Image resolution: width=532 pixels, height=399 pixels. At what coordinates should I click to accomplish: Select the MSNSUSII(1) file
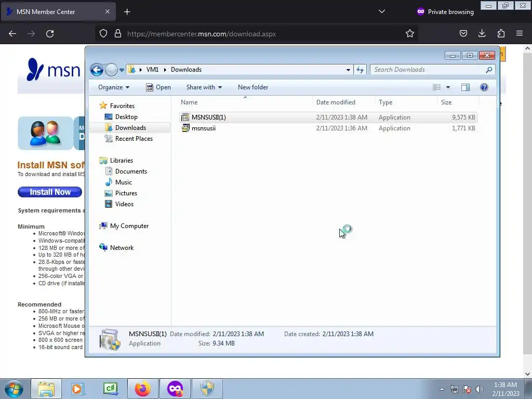(328, 117)
